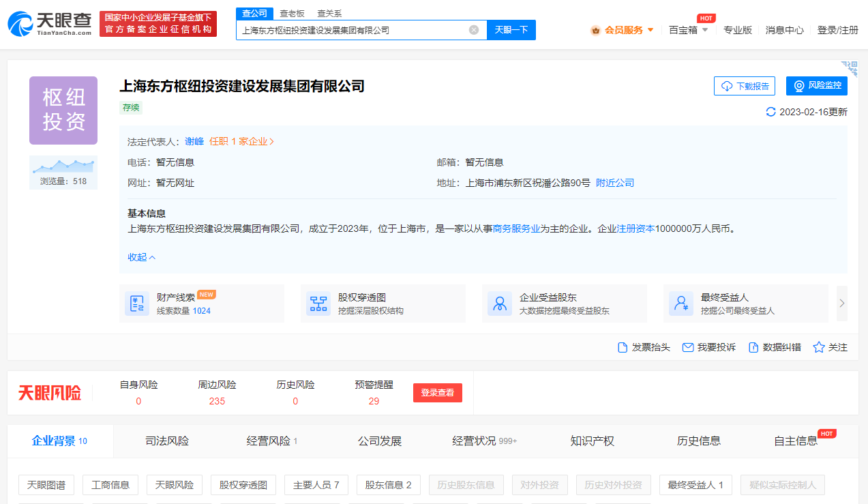Click the company name search input field
868x504 pixels.
[351, 30]
